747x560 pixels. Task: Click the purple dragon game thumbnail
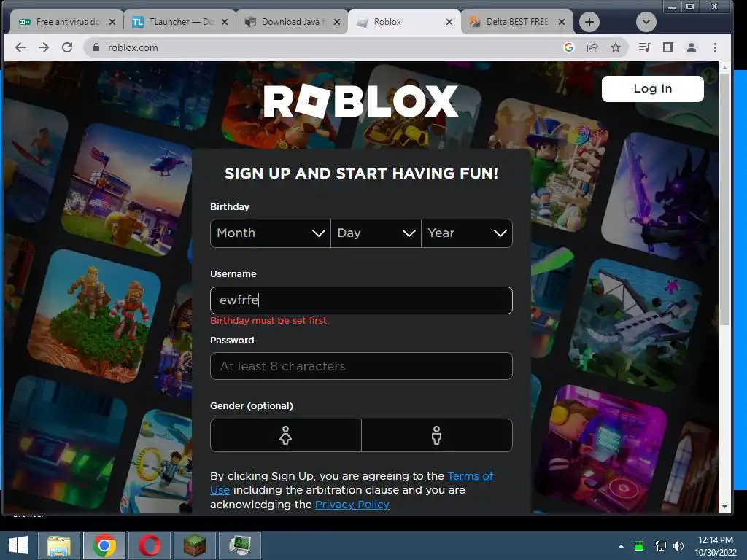pyautogui.click(x=659, y=196)
